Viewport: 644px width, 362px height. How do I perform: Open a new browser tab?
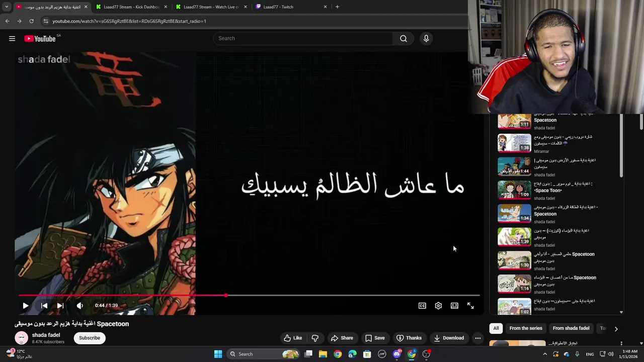click(x=337, y=7)
